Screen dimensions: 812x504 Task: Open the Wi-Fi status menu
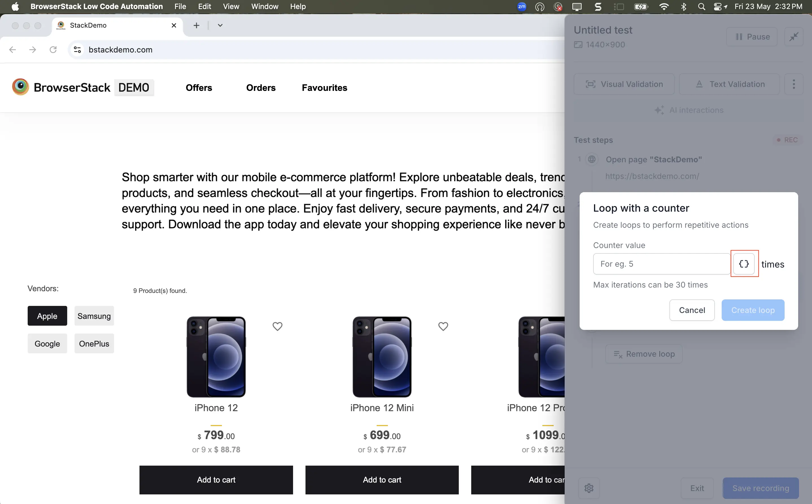pos(664,6)
